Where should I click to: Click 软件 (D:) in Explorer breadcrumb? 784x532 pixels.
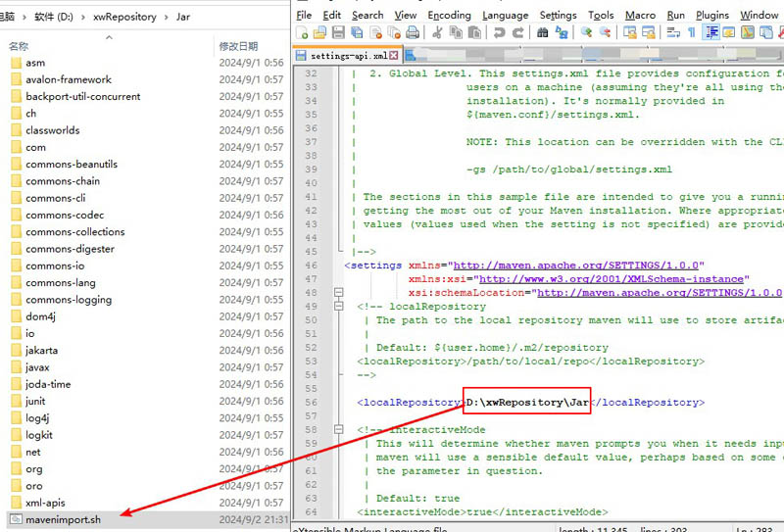click(54, 17)
